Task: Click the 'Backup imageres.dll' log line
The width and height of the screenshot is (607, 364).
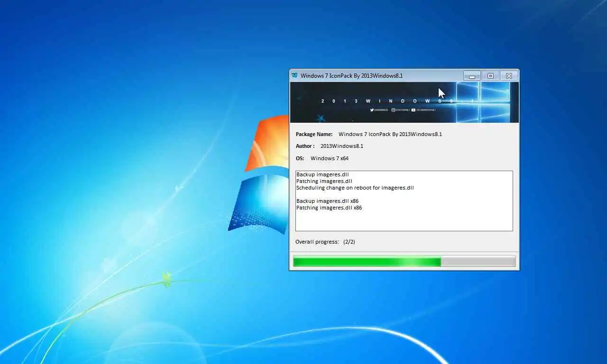Action: [322, 174]
